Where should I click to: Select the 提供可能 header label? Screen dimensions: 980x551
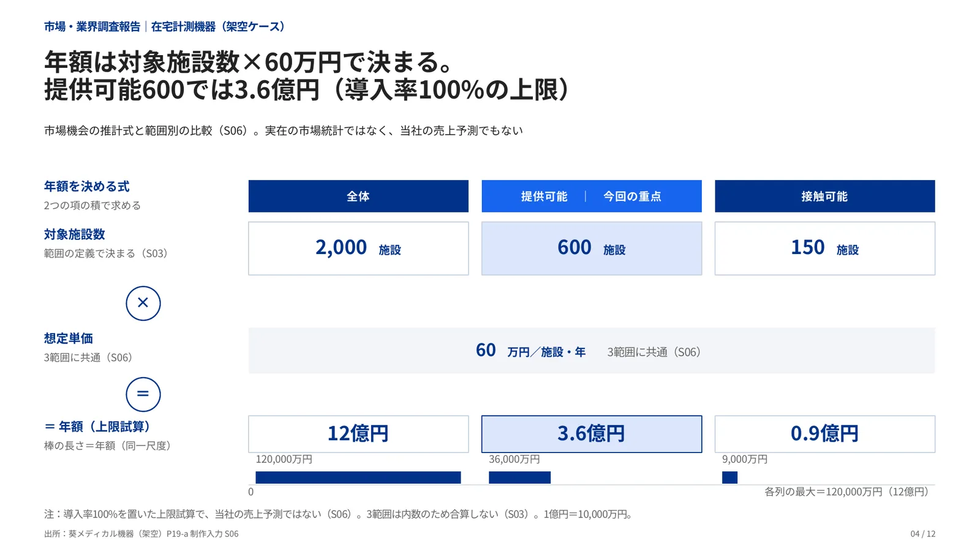(544, 197)
